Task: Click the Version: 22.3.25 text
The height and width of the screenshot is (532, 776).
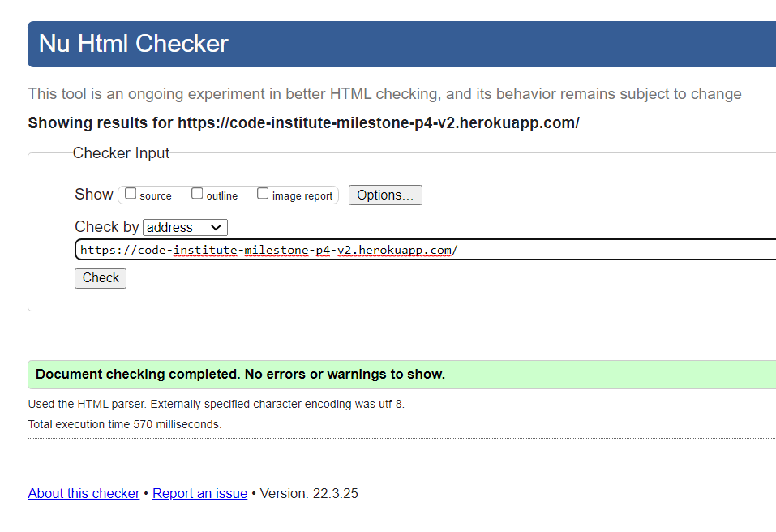Action: point(309,493)
